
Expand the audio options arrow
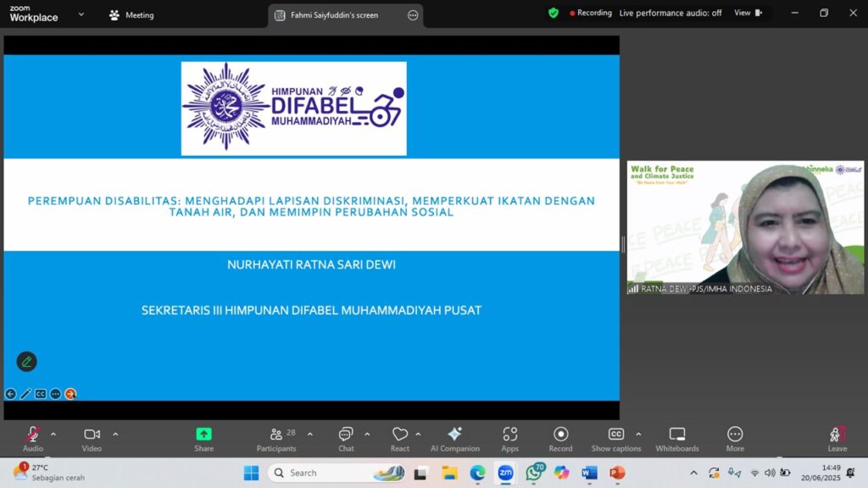[53, 435]
